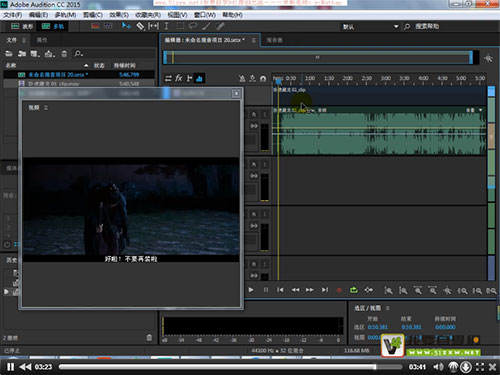Click zoom in at out point icon
This screenshot has height=375, width=500.
click(477, 290)
